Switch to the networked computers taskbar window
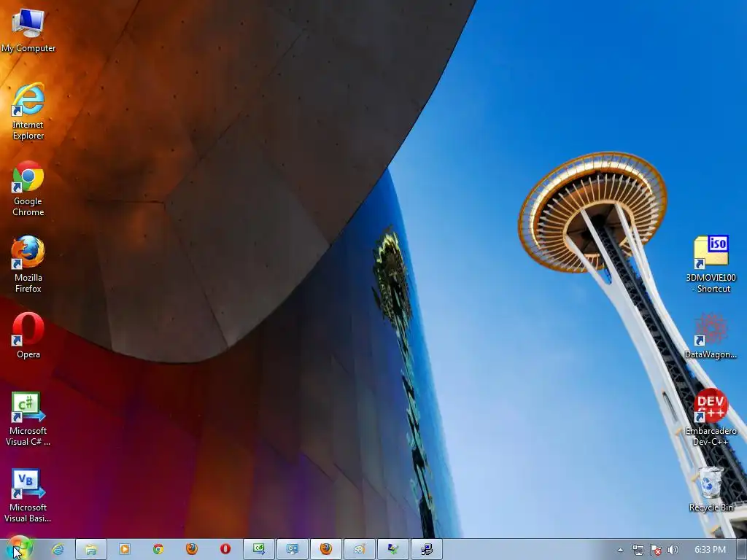Image resolution: width=747 pixels, height=560 pixels. (426, 549)
